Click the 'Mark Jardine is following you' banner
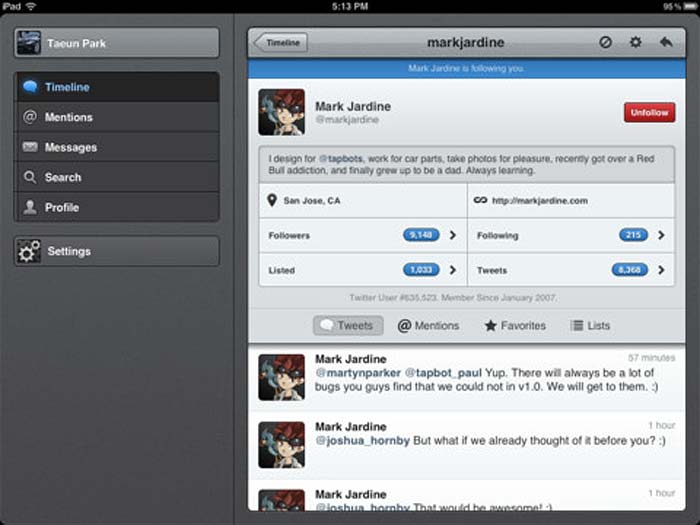Screen dimensions: 700x525 coord(467,68)
